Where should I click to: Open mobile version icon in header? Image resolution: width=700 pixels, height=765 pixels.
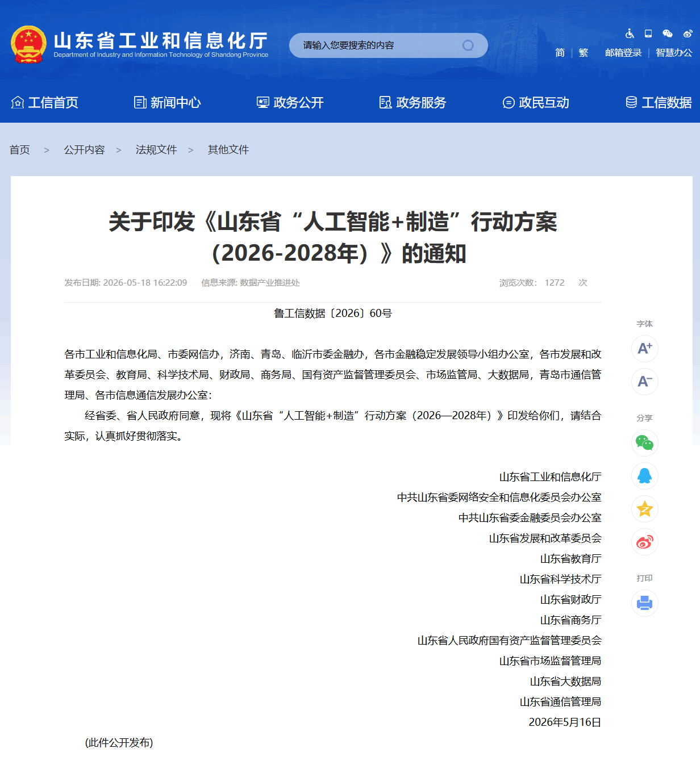[648, 34]
